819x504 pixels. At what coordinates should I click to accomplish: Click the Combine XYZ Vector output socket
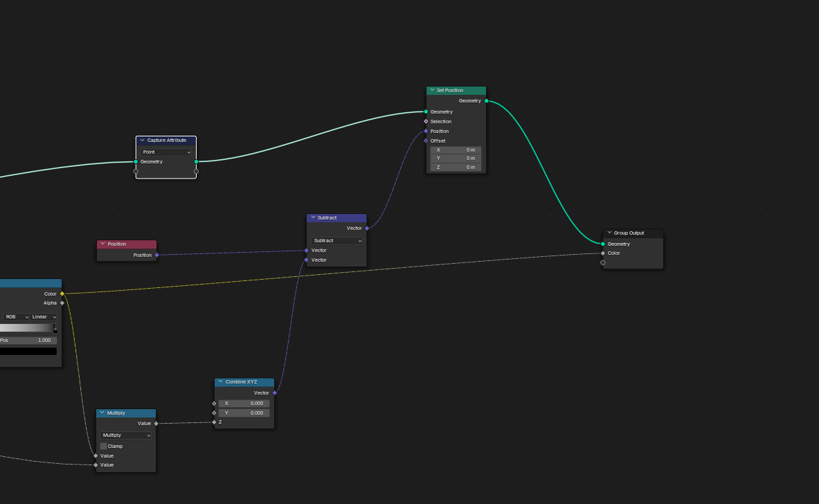pos(275,393)
